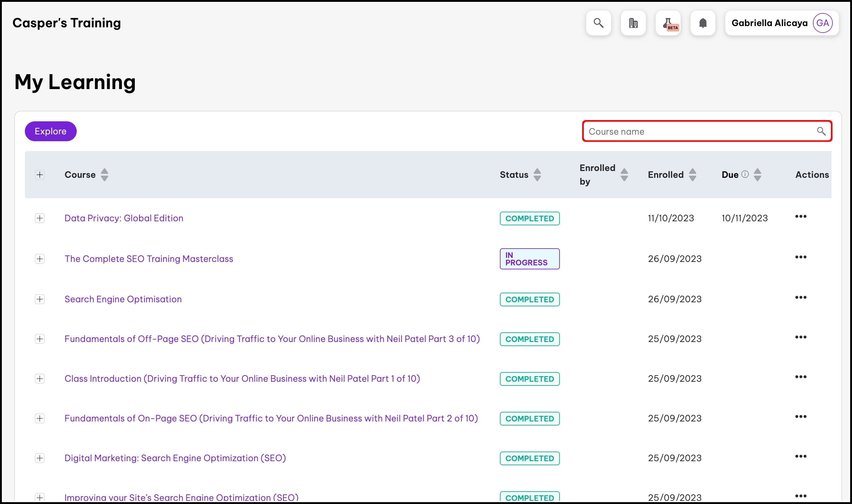Click the magnifier inside course name field
Screen dimensions: 852x504
pyautogui.click(x=821, y=131)
